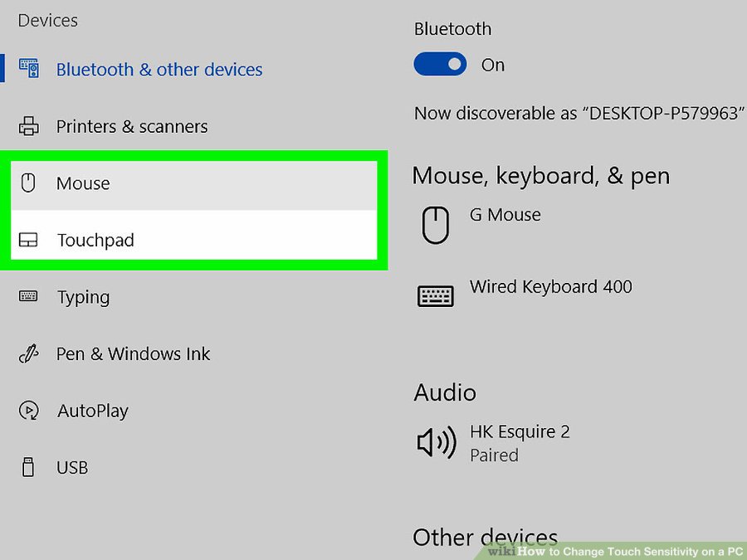Click the touchpad icon in the sidebar
The image size is (747, 560).
tap(28, 240)
